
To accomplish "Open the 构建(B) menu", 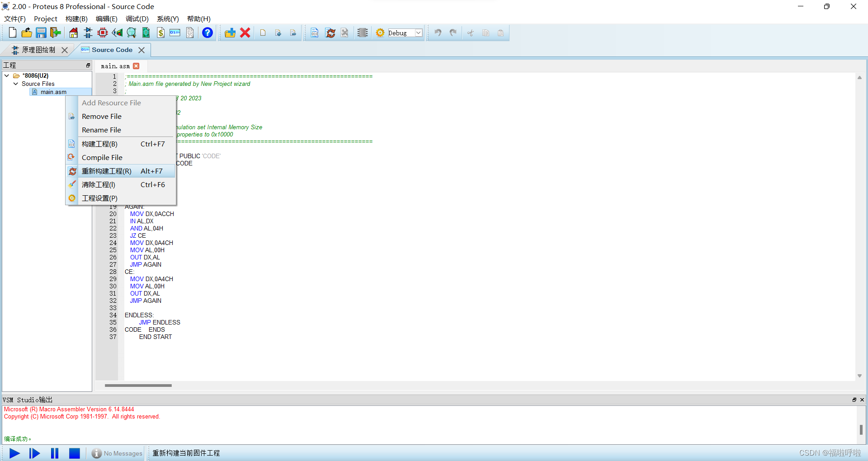I will (76, 19).
